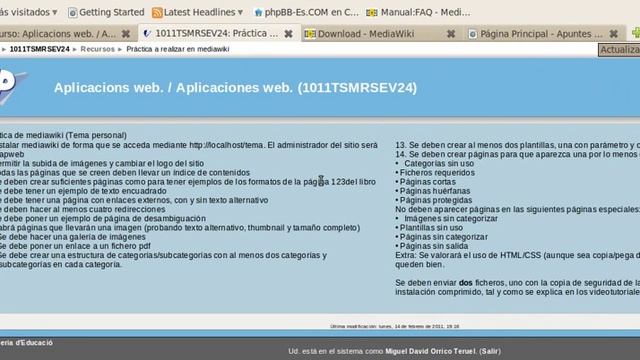The width and height of the screenshot is (640, 360).
Task: Click the Miguel David Orrico Teruel profile link
Action: [430, 351]
